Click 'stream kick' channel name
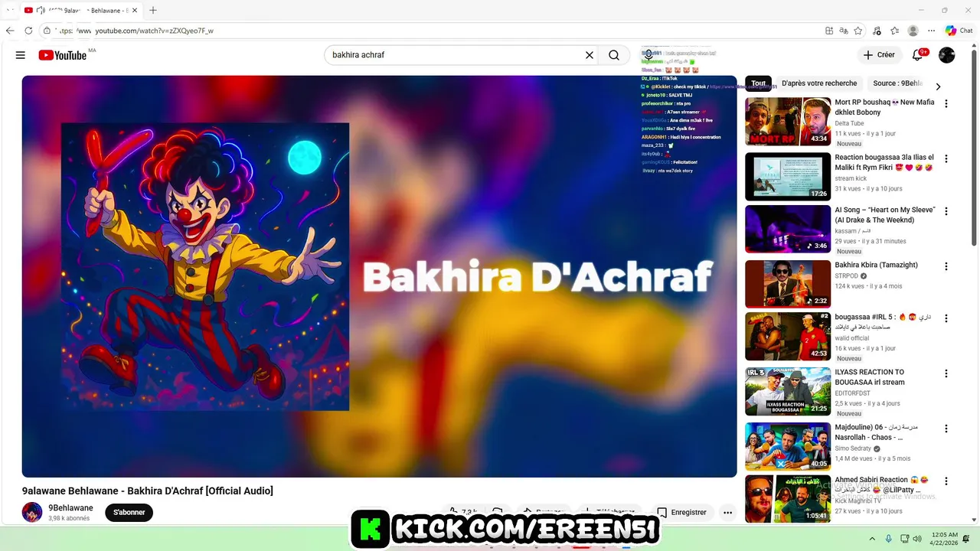This screenshot has width=980, height=551. [x=851, y=178]
